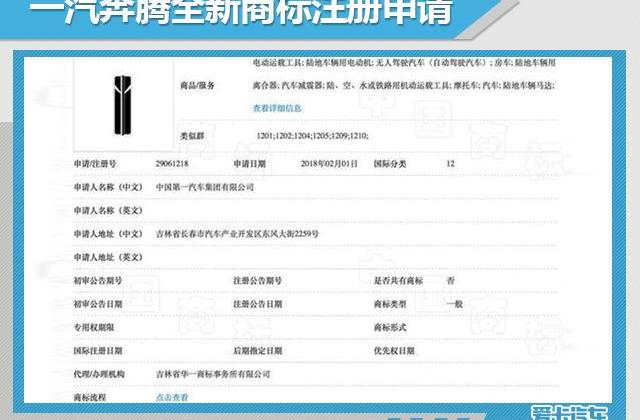The image size is (640, 420).
Task: Click the 初审公告日期 label
Action: click(x=98, y=304)
